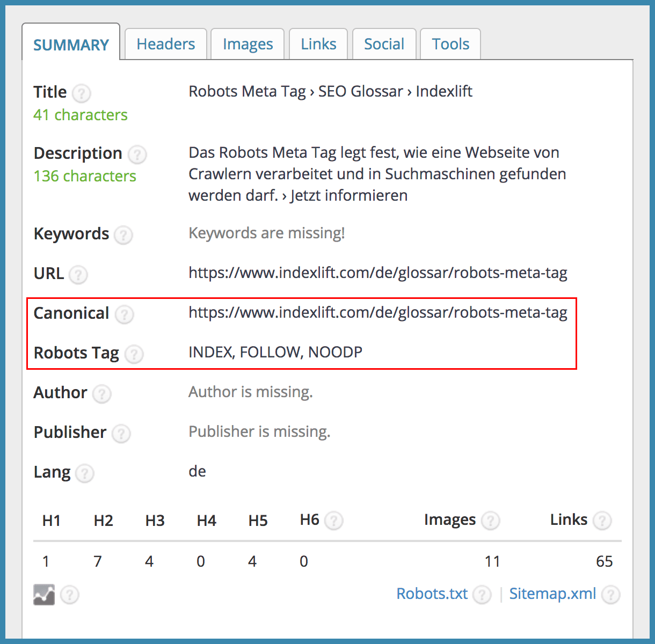Switch to the Social tab
This screenshot has height=644, width=655.
[384, 44]
